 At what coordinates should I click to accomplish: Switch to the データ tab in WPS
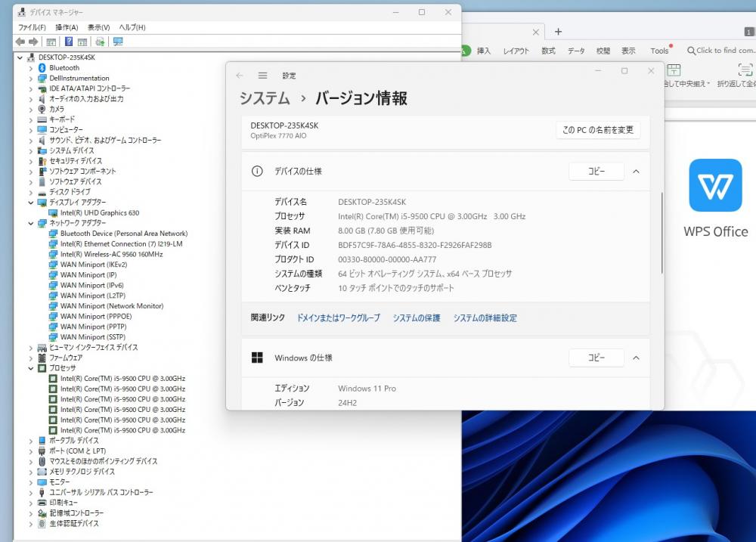(x=575, y=51)
